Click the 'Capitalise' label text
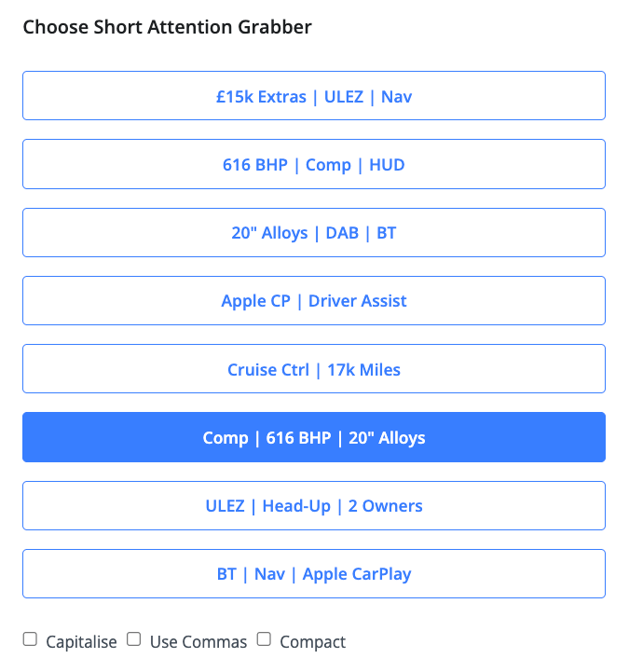 coord(81,642)
